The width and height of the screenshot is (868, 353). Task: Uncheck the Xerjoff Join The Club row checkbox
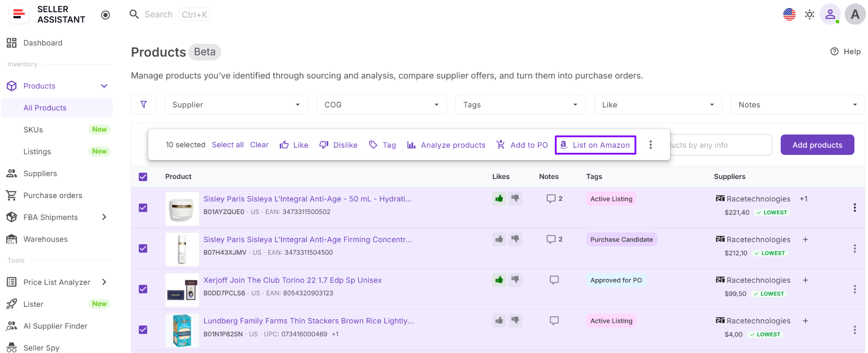coord(143,289)
